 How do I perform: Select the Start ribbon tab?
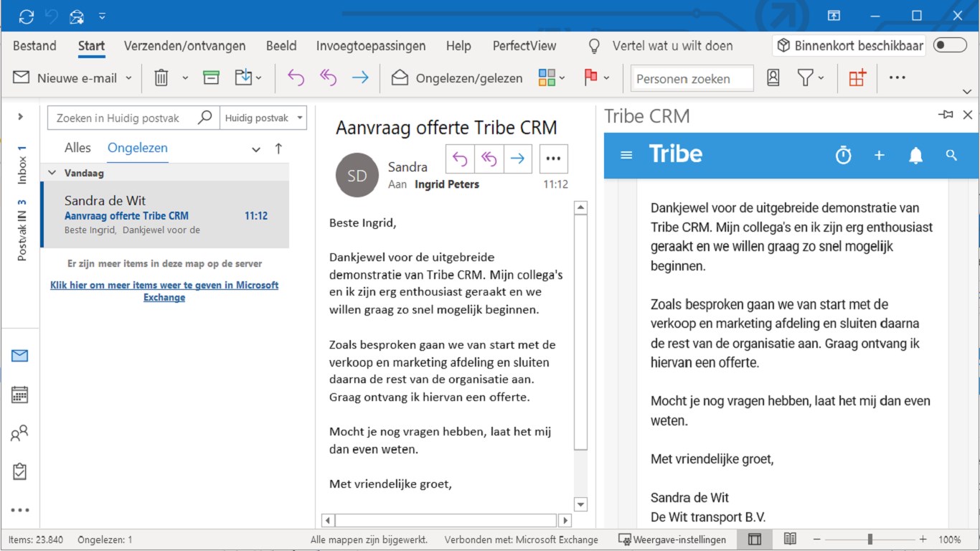pyautogui.click(x=92, y=46)
